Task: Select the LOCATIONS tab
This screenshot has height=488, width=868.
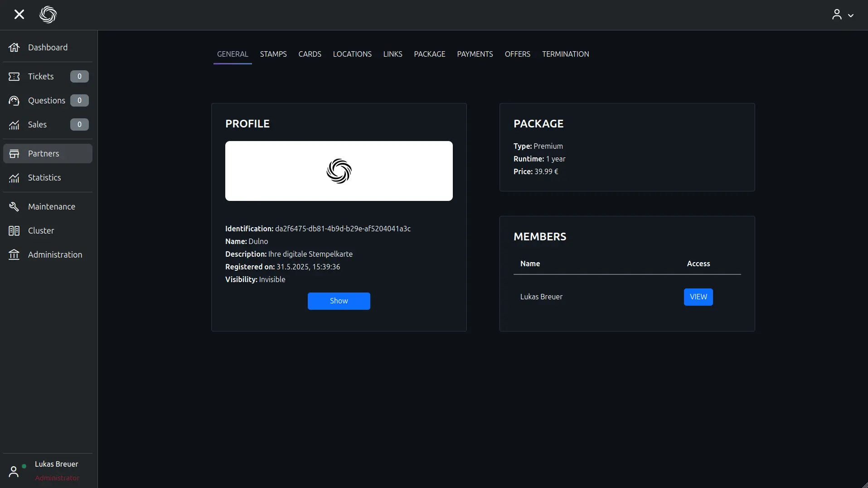Action: (352, 54)
